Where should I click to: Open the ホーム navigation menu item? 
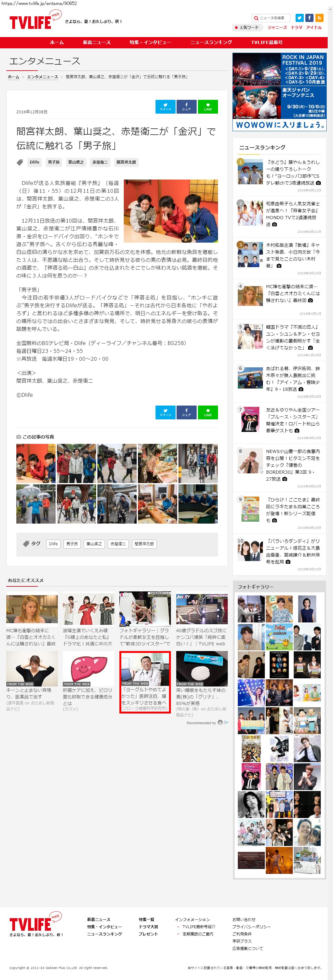(x=57, y=42)
